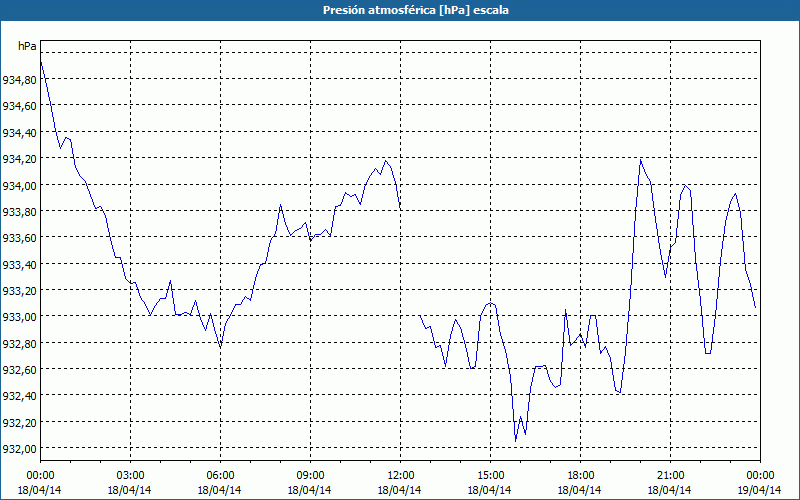Click the 18/04/14 date under 06:00
The image size is (800, 500).
220,490
